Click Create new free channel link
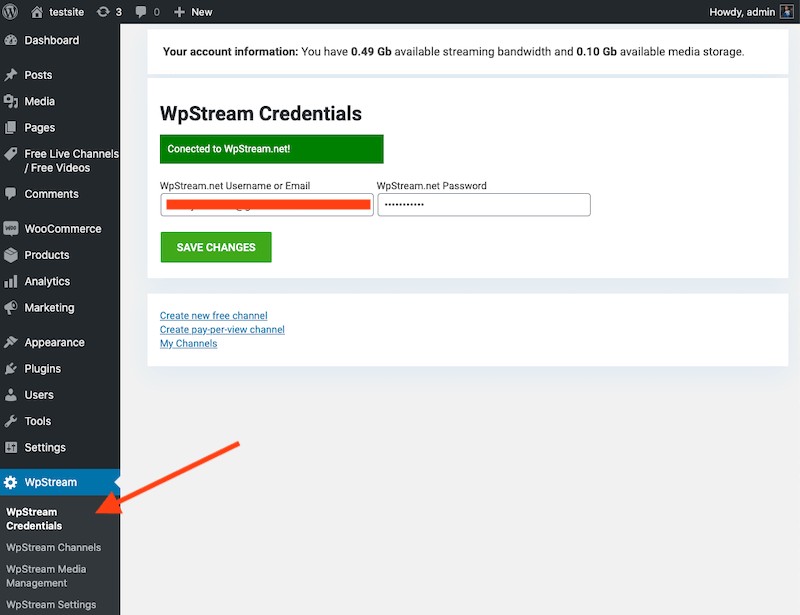This screenshot has height=615, width=800. [213, 315]
